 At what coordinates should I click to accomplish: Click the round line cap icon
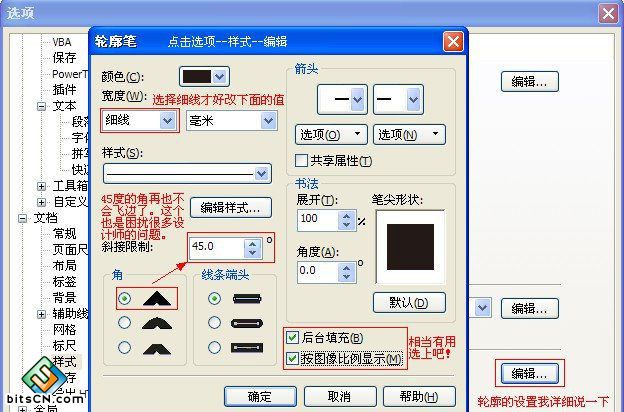tap(247, 323)
